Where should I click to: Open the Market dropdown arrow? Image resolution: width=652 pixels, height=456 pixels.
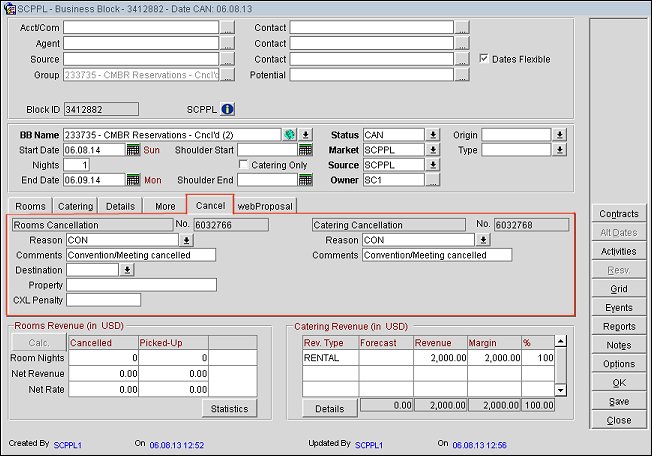pyautogui.click(x=433, y=150)
